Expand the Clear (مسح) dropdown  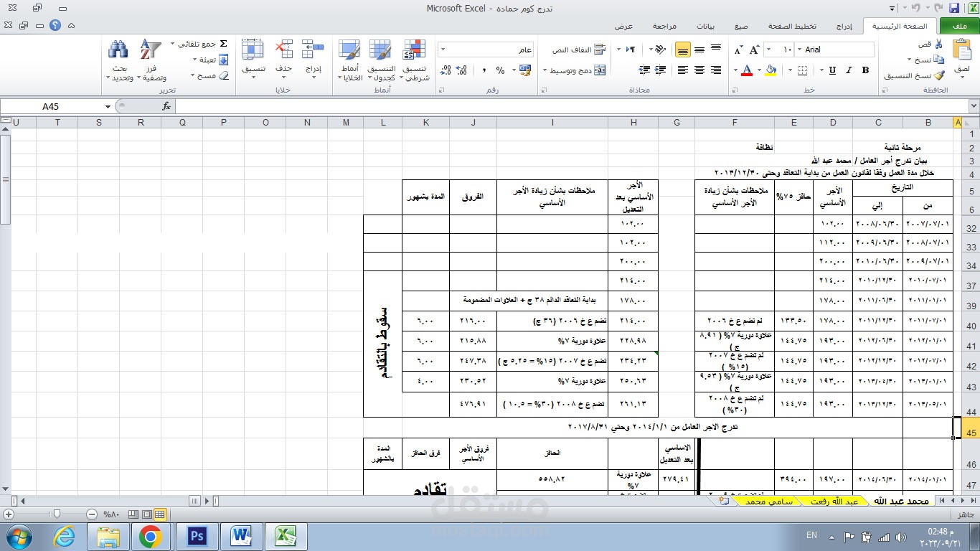(193, 75)
